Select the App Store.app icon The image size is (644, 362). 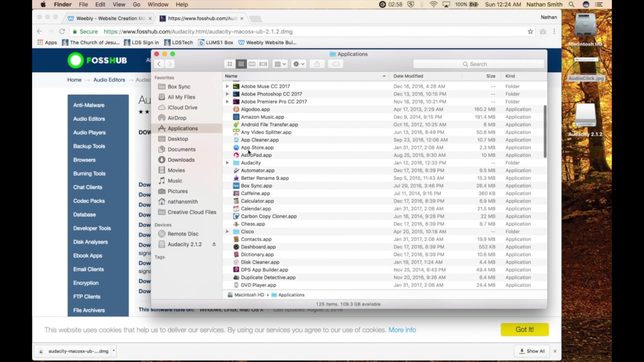pyautogui.click(x=236, y=147)
